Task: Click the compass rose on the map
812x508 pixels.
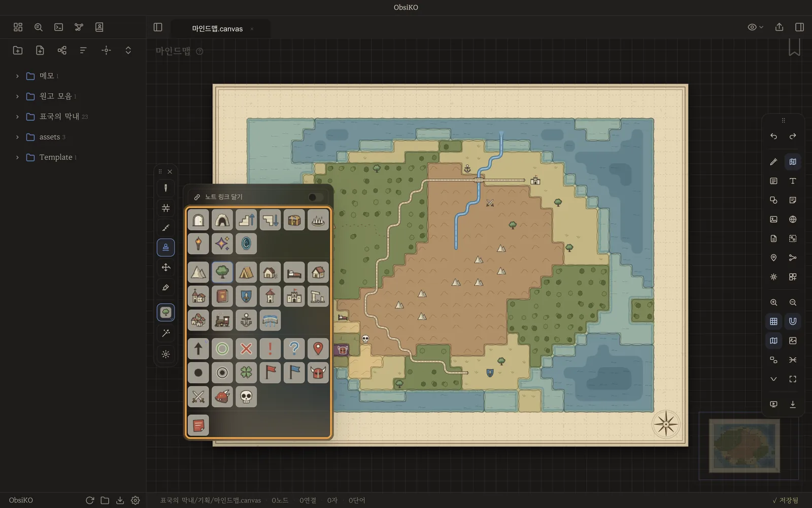Action: coord(666,424)
